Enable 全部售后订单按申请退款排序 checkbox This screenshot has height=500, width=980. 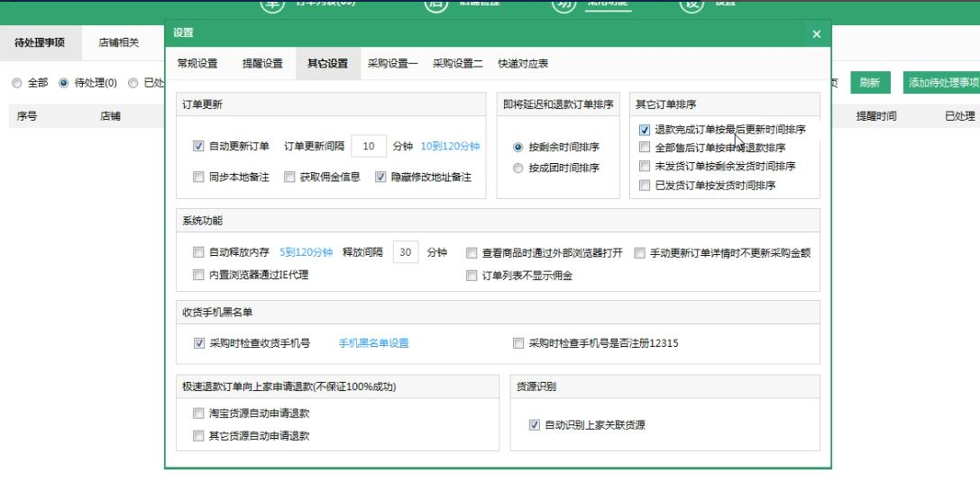tap(645, 148)
